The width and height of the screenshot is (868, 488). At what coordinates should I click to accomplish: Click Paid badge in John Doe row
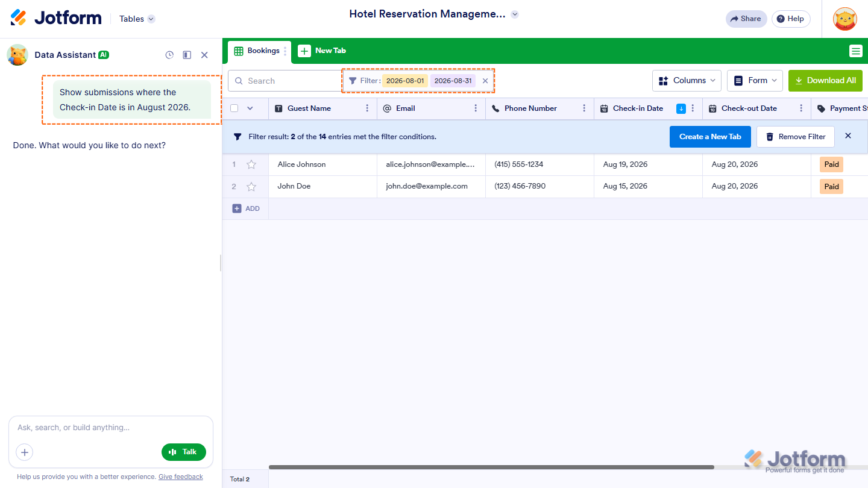(831, 187)
